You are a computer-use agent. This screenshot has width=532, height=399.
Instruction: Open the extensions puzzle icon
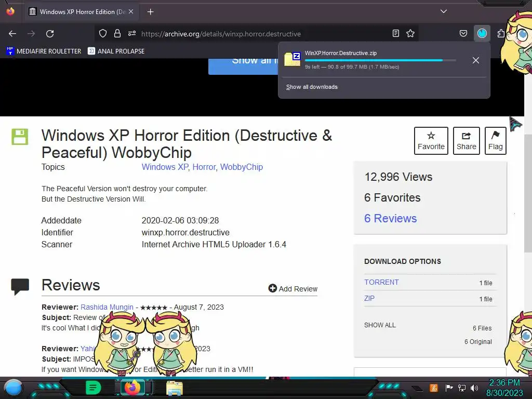pyautogui.click(x=501, y=33)
